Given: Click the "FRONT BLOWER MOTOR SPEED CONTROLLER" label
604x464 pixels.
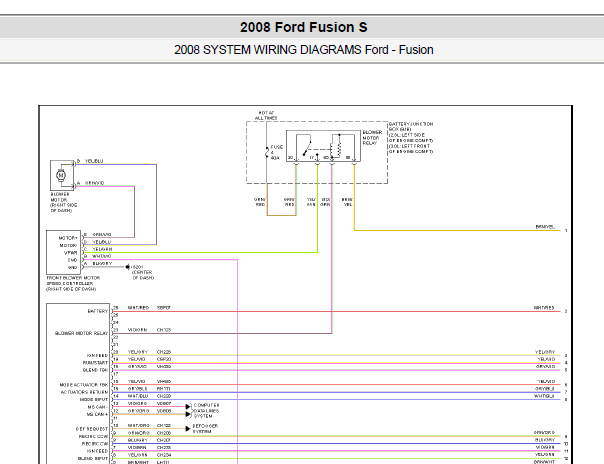Looking at the screenshot, I should pos(73,283).
